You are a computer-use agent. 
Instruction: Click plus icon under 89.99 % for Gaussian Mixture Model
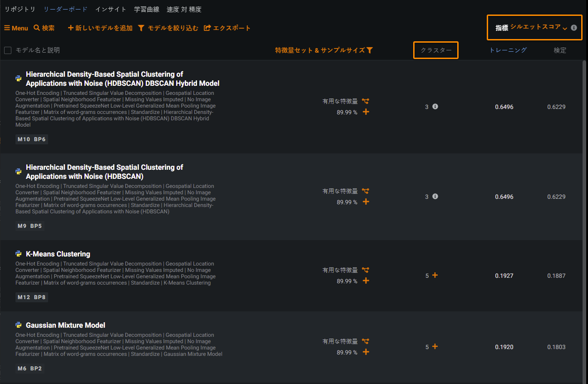[366, 352]
